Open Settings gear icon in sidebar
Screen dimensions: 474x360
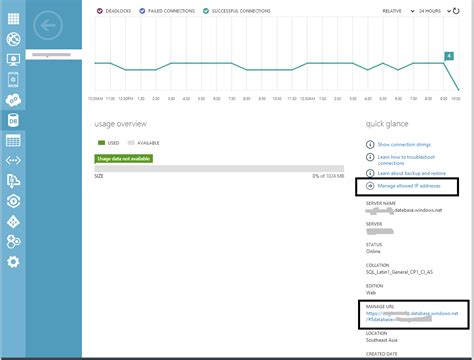point(13,262)
